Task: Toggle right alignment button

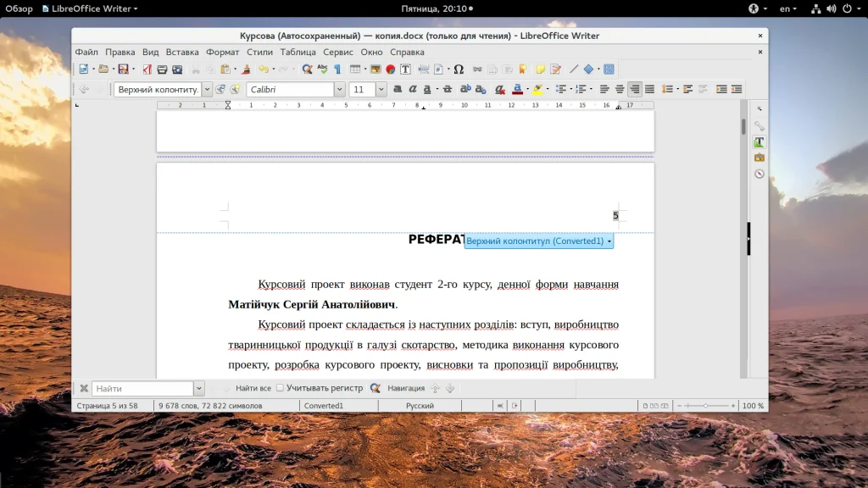Action: click(634, 89)
